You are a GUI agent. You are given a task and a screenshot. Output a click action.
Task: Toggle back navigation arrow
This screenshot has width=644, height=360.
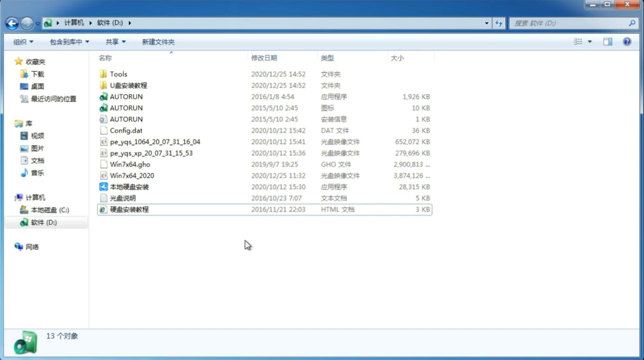[x=12, y=22]
